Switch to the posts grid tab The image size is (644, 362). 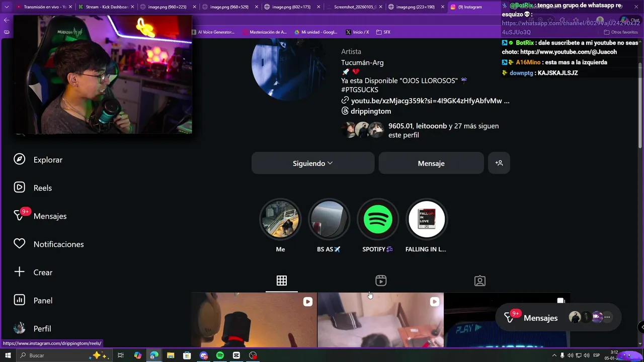(282, 281)
